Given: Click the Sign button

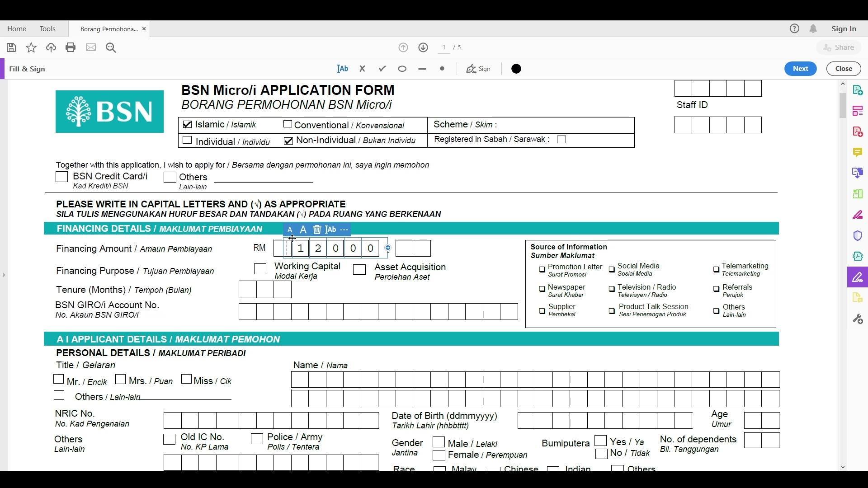Looking at the screenshot, I should [x=478, y=69].
